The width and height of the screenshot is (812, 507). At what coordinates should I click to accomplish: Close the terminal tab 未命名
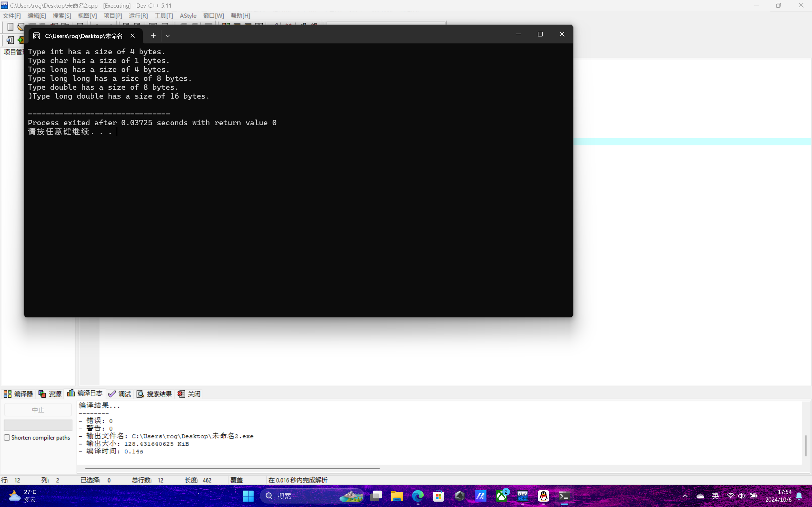coord(133,36)
